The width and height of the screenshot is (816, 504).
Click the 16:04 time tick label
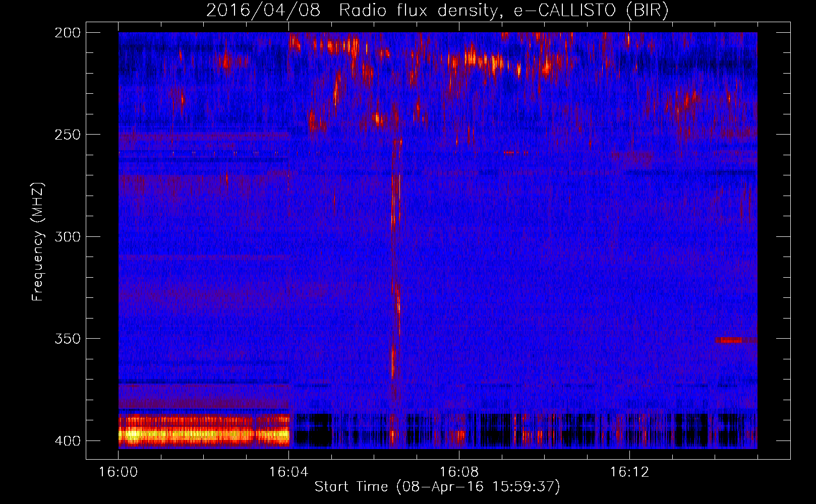288,472
